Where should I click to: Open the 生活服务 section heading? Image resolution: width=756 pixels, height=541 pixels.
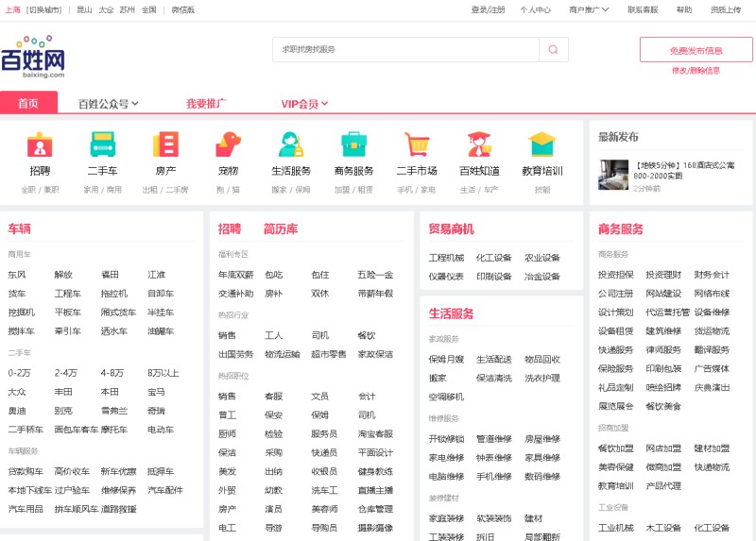[452, 313]
